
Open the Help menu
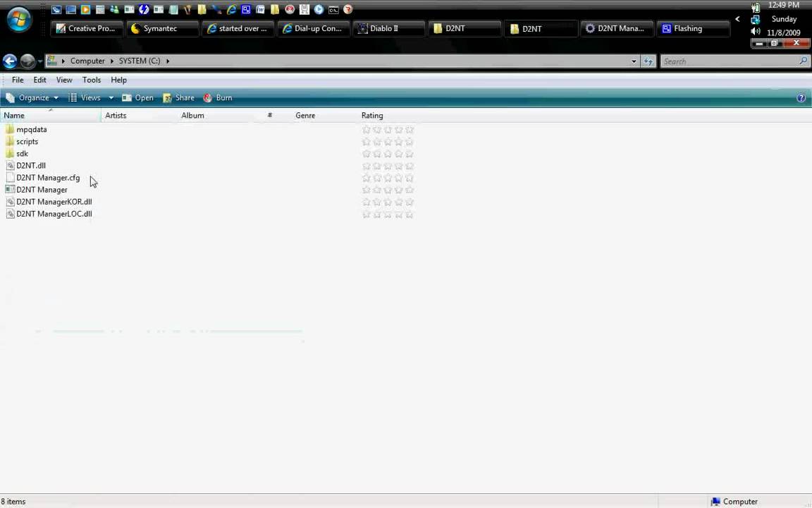[x=118, y=80]
